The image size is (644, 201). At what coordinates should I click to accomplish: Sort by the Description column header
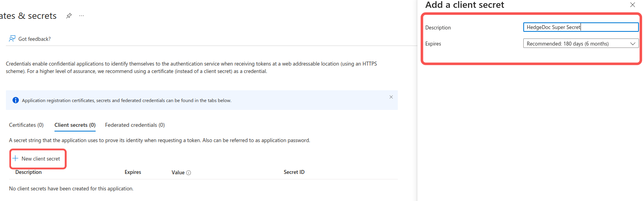click(29, 172)
